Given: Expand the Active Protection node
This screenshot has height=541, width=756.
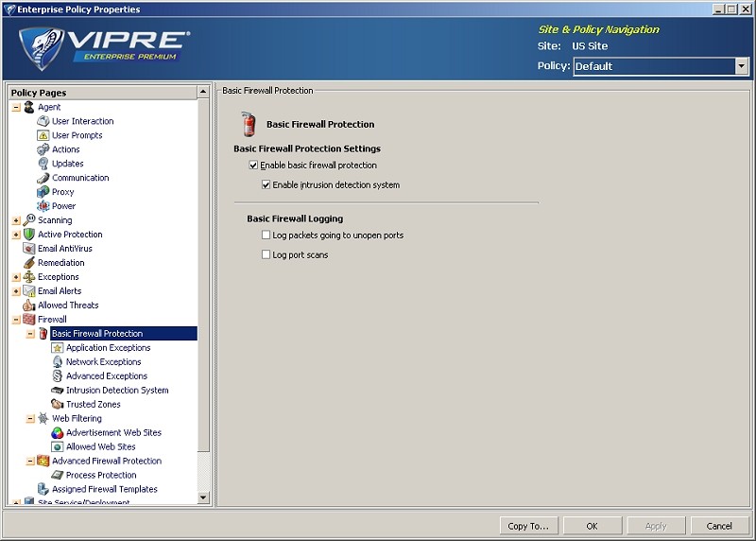Looking at the screenshot, I should pyautogui.click(x=16, y=235).
